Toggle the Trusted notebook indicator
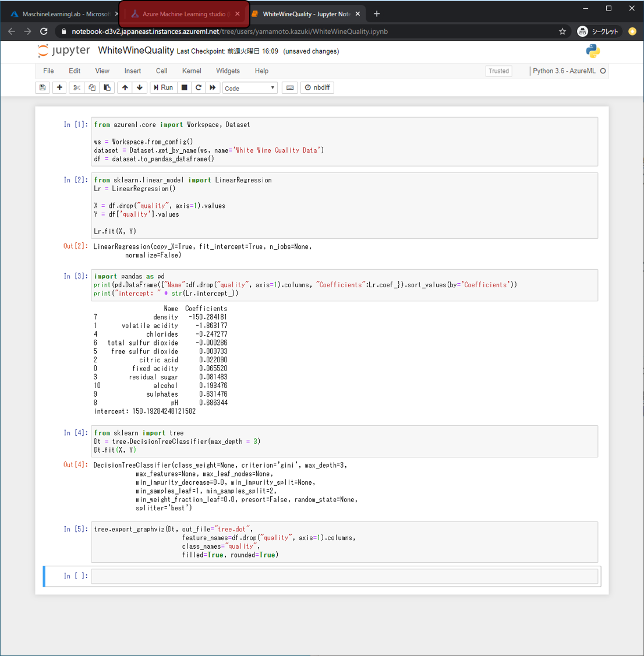Viewport: 644px width, 656px height. [x=498, y=71]
